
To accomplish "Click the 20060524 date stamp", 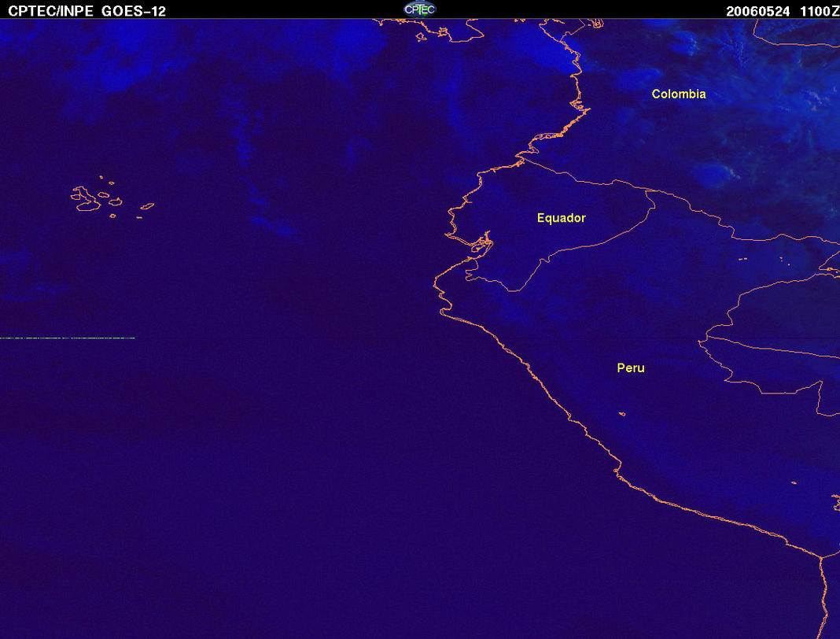I will pyautogui.click(x=757, y=11).
